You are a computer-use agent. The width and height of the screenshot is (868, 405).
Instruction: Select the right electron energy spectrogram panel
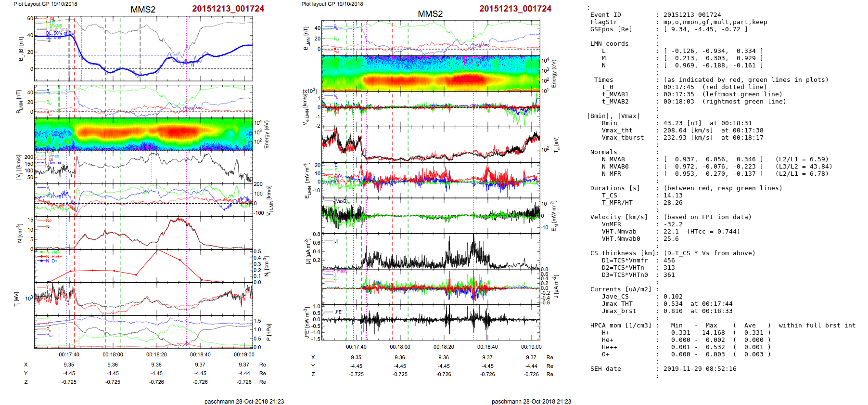[431, 73]
